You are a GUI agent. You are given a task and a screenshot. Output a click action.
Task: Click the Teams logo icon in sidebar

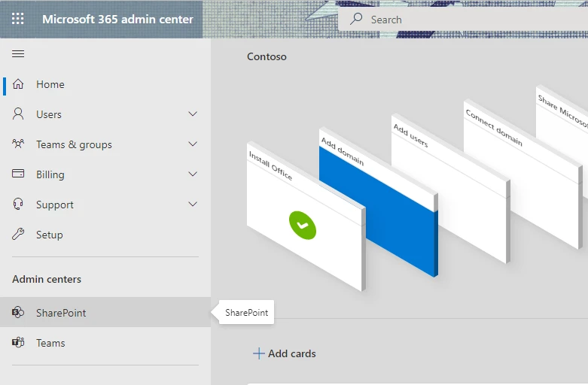point(18,342)
